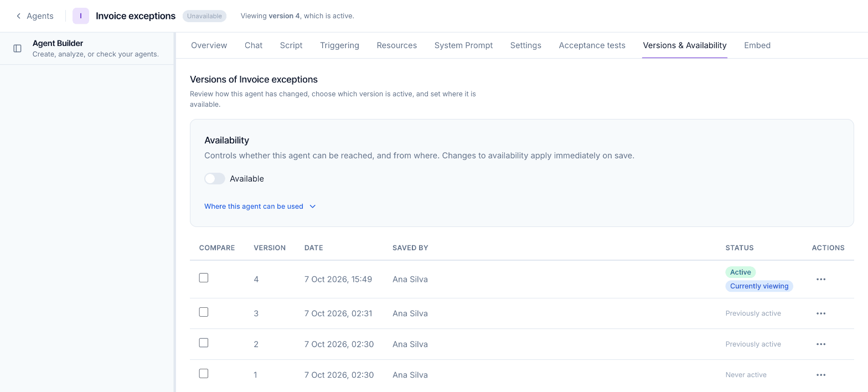Open actions menu for version 3

(821, 313)
